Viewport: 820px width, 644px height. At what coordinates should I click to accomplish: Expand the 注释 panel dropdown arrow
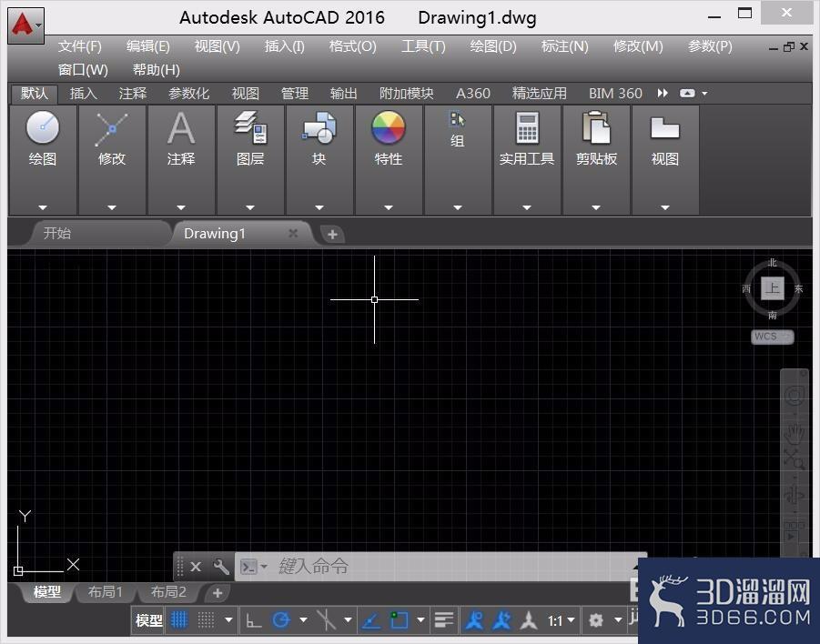[181, 207]
